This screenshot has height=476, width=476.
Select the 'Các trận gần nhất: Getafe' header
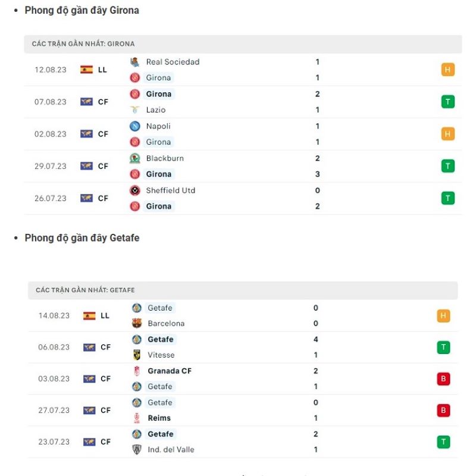coord(85,290)
